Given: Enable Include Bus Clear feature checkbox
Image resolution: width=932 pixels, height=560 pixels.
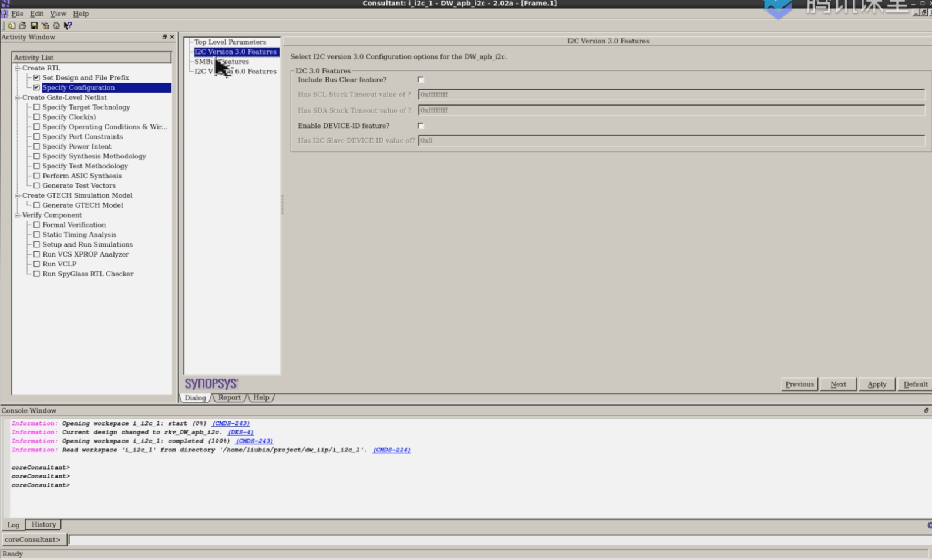Looking at the screenshot, I should click(x=420, y=80).
